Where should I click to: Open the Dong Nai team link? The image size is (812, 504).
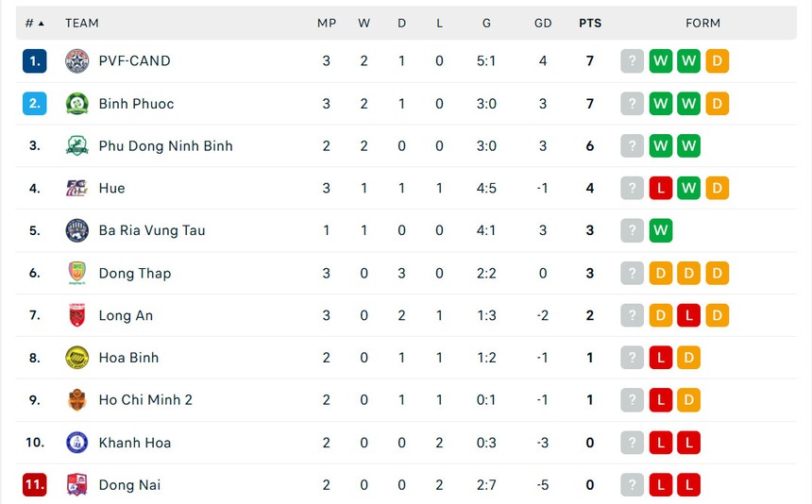tap(129, 485)
